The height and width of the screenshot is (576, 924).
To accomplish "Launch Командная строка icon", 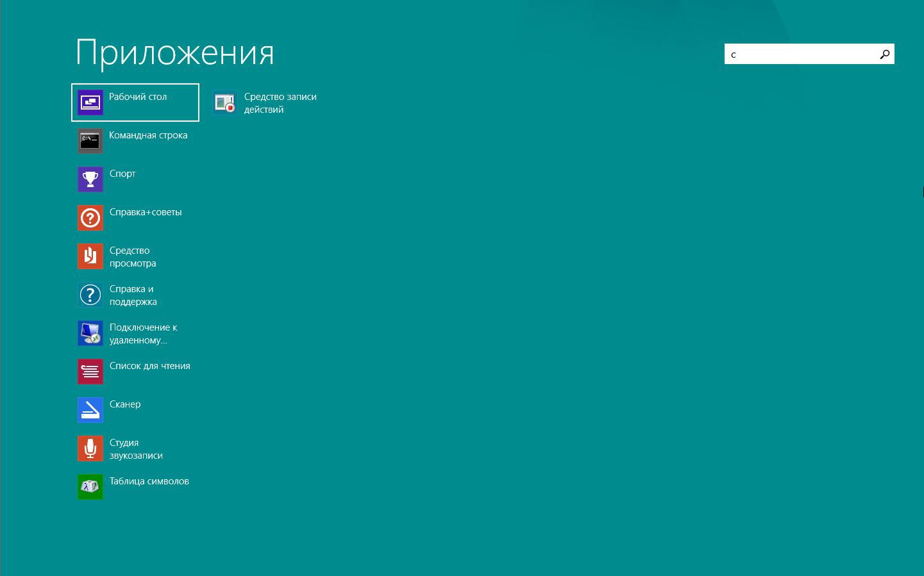I will (90, 141).
